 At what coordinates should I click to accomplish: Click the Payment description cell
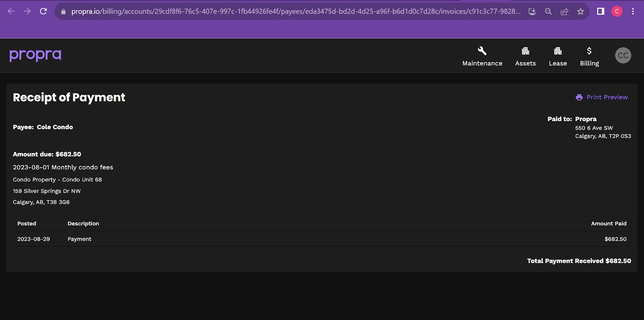(79, 239)
